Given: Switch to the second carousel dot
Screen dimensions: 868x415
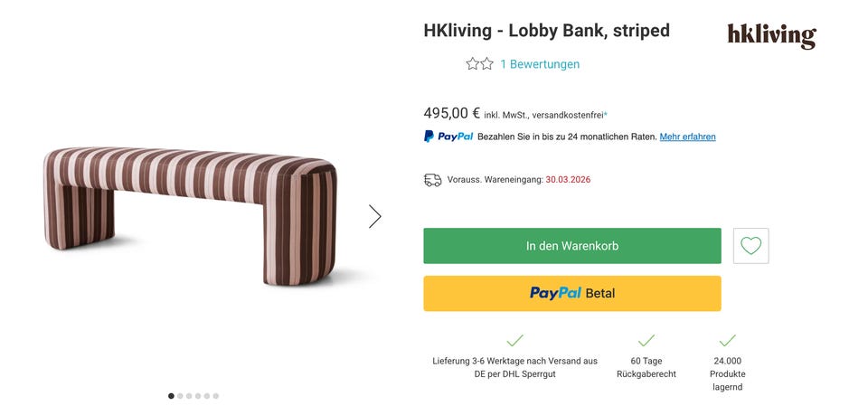Looking at the screenshot, I should [180, 396].
